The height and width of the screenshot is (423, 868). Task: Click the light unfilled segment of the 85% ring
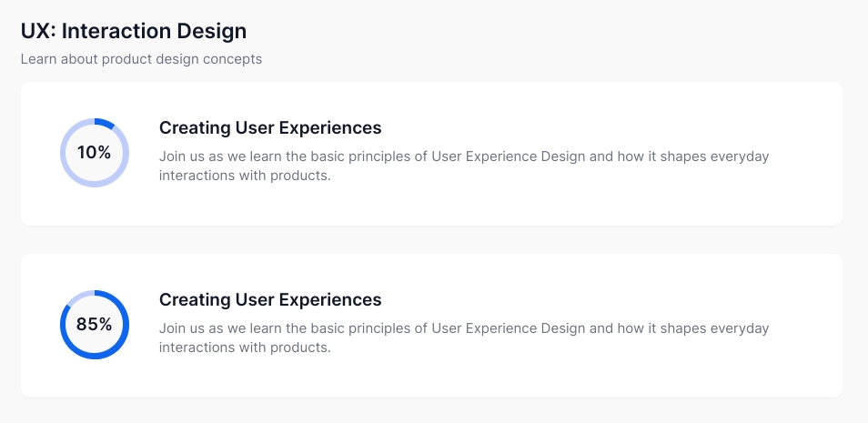77,297
